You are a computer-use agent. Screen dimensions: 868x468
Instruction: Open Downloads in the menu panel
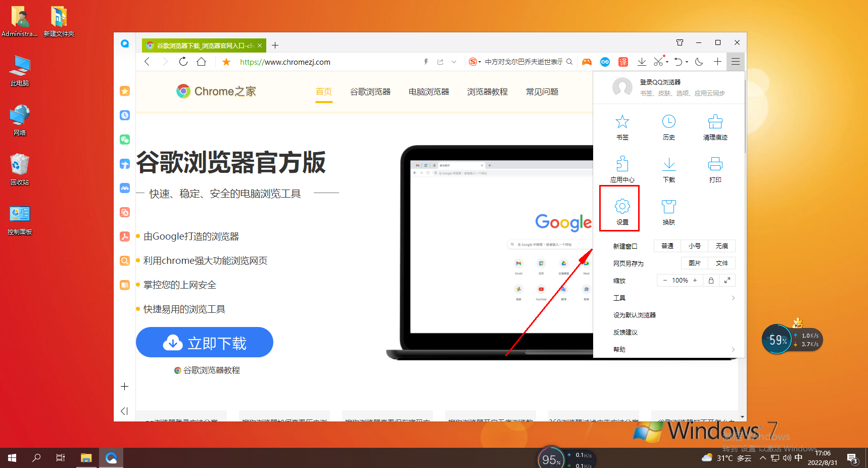668,170
